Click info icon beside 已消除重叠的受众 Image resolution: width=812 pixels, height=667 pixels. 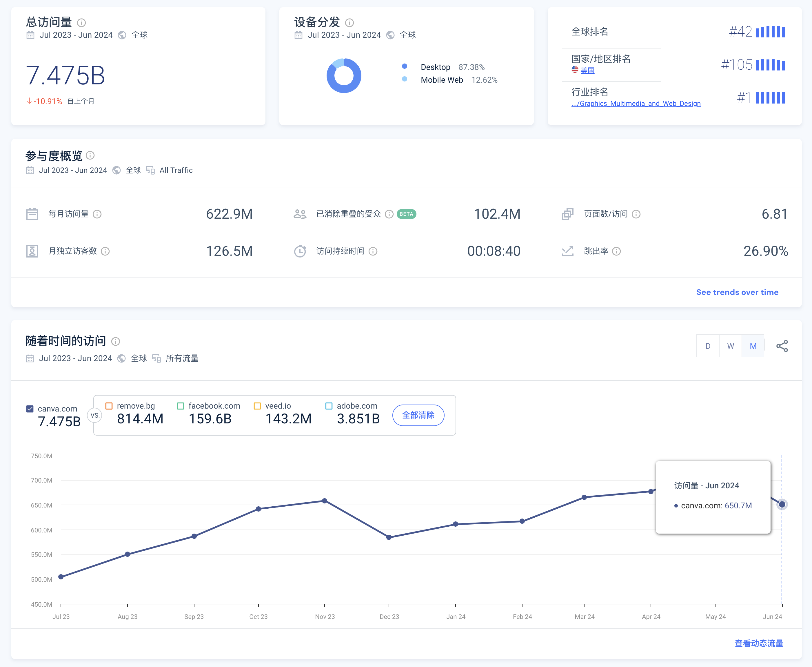389,214
